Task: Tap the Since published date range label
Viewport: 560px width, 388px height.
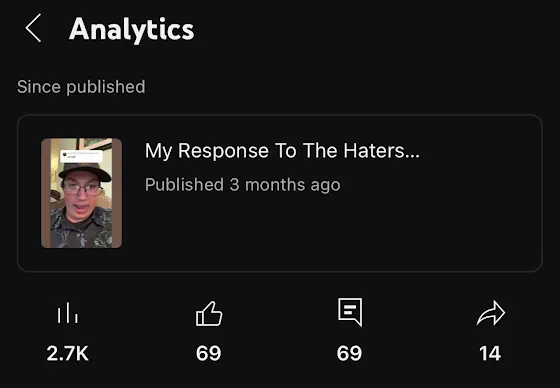Action: pos(81,87)
